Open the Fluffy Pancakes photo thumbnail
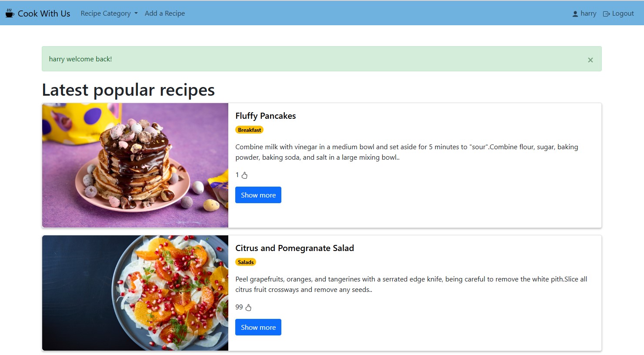The image size is (644, 355). pyautogui.click(x=135, y=165)
